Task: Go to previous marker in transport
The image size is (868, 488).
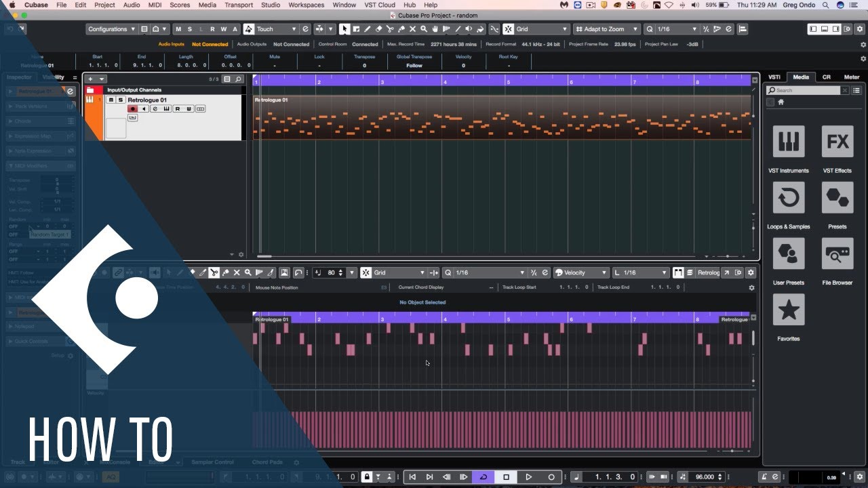Action: [x=412, y=477]
